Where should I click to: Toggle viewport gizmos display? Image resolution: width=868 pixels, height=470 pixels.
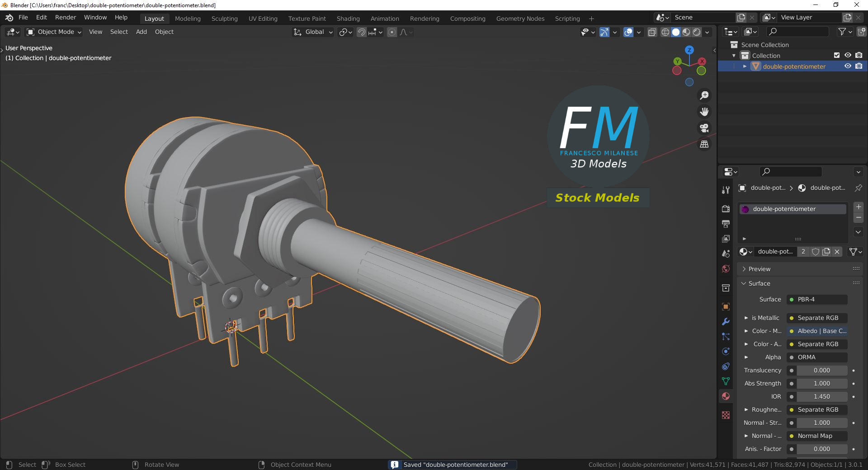point(604,32)
